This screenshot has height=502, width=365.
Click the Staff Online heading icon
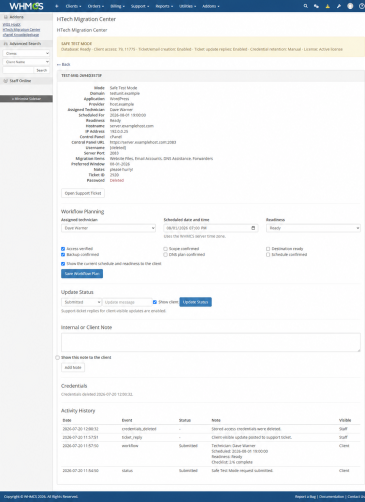pos(6,81)
